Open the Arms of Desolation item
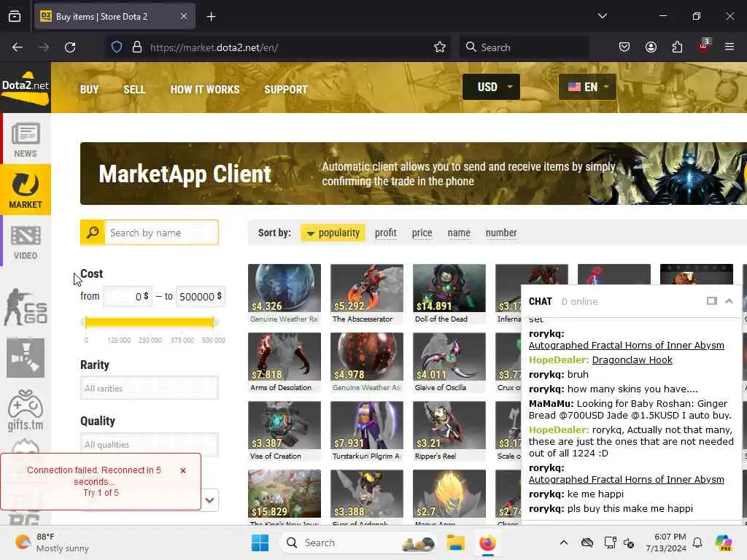Viewport: 747px width, 560px height. pos(285,362)
